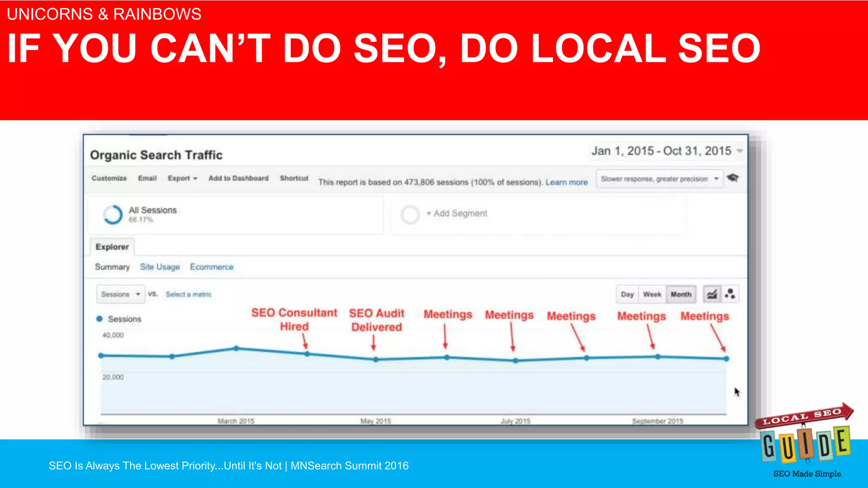Viewport: 868px width, 488px height.
Task: Click the 20,000 axis value
Action: point(113,377)
